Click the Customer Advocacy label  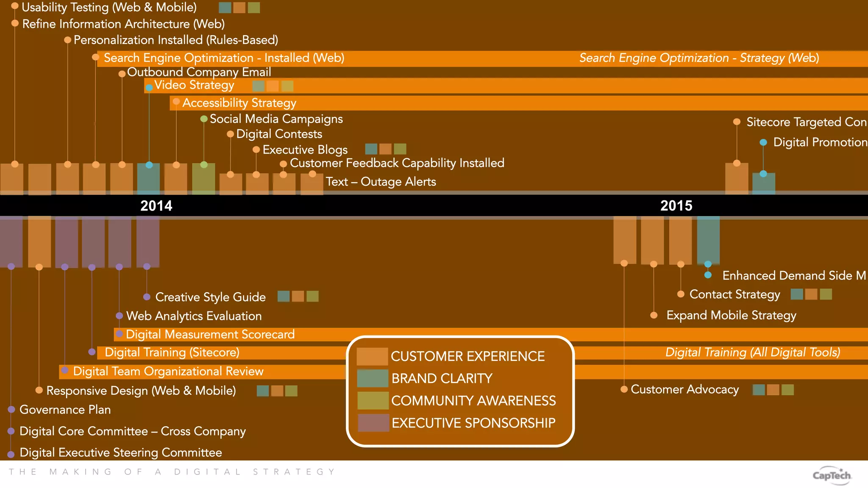684,389
